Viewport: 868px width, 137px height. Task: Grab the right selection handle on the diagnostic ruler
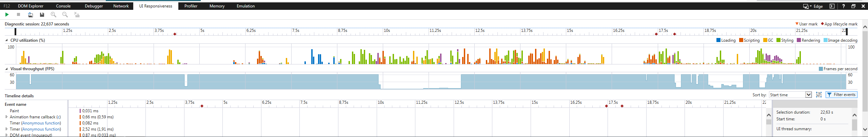point(847,32)
